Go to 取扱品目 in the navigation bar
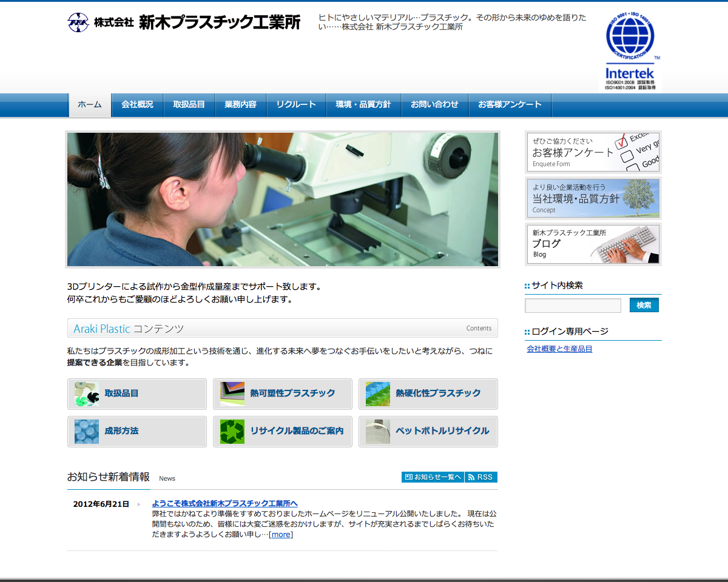Image resolution: width=728 pixels, height=582 pixels. tap(189, 105)
